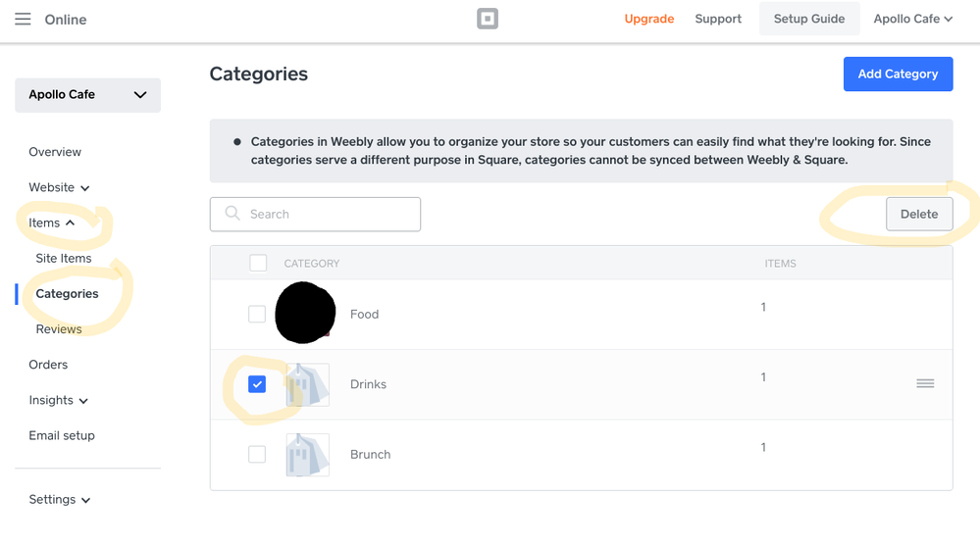Click the Add Category button

point(898,74)
